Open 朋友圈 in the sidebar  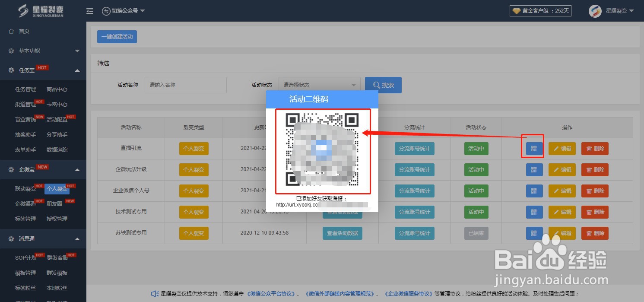pyautogui.click(x=54, y=204)
